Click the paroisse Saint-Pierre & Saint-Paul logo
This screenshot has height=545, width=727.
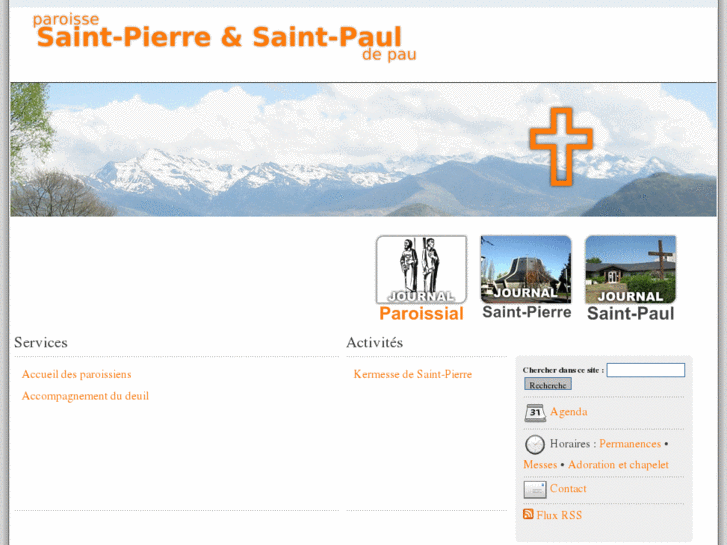pos(224,37)
